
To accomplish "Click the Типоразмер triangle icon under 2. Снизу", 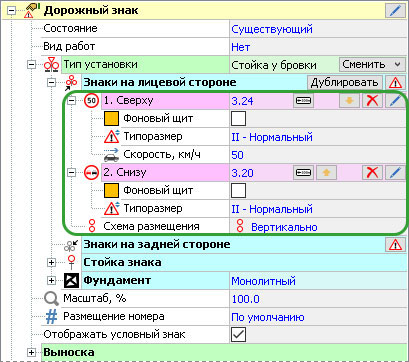I will pyautogui.click(x=111, y=208).
